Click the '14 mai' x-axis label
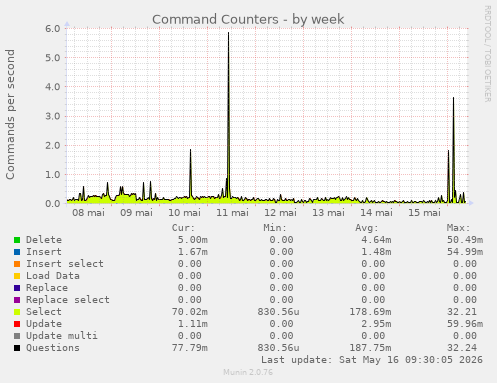 pos(376,212)
